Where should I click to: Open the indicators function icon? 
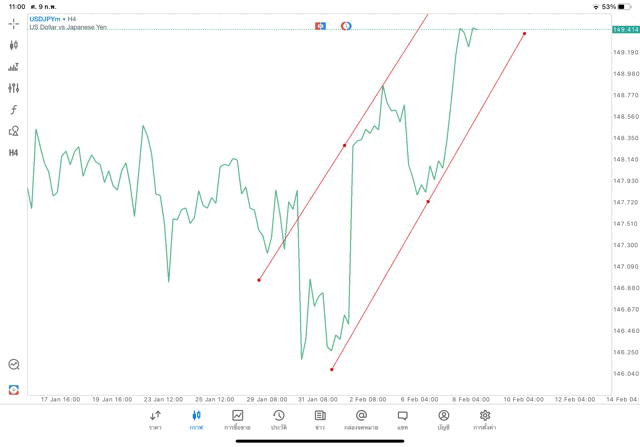(13, 109)
